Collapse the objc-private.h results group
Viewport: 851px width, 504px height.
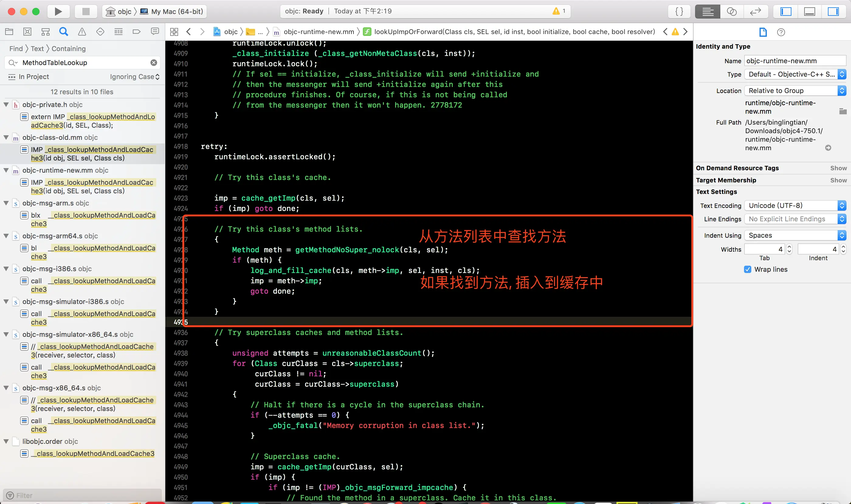(x=6, y=105)
